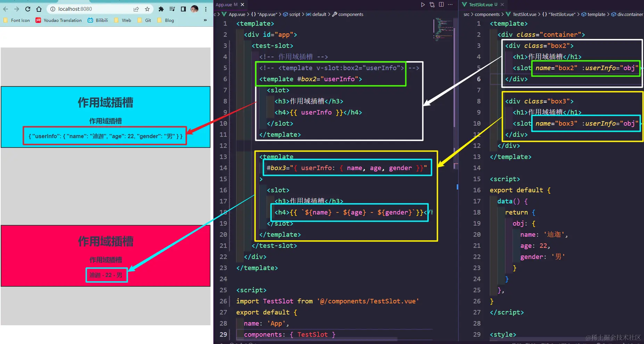644x344 pixels.
Task: Share this page from address bar
Action: click(136, 9)
